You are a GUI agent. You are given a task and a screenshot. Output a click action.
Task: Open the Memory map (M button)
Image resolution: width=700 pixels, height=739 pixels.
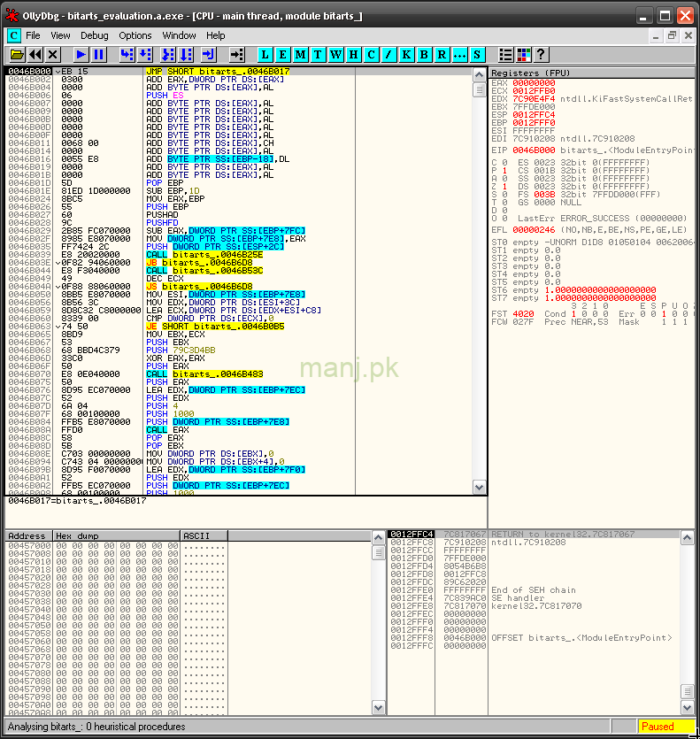pyautogui.click(x=301, y=55)
